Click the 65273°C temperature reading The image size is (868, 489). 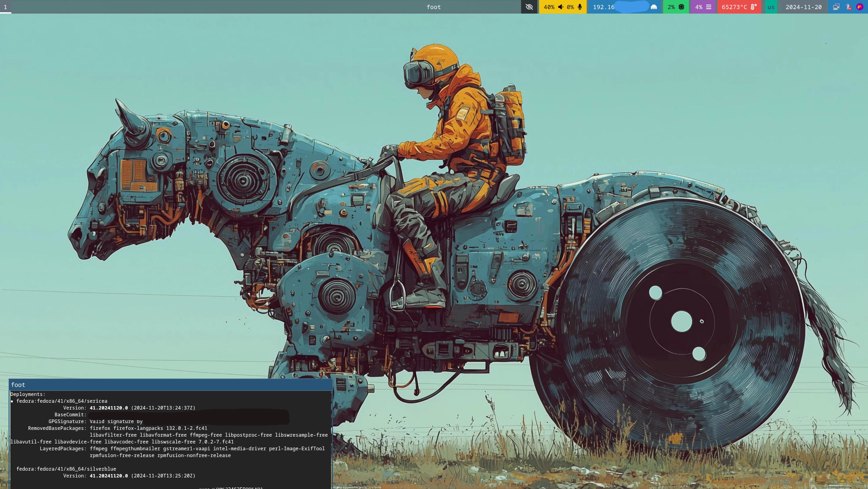(734, 7)
